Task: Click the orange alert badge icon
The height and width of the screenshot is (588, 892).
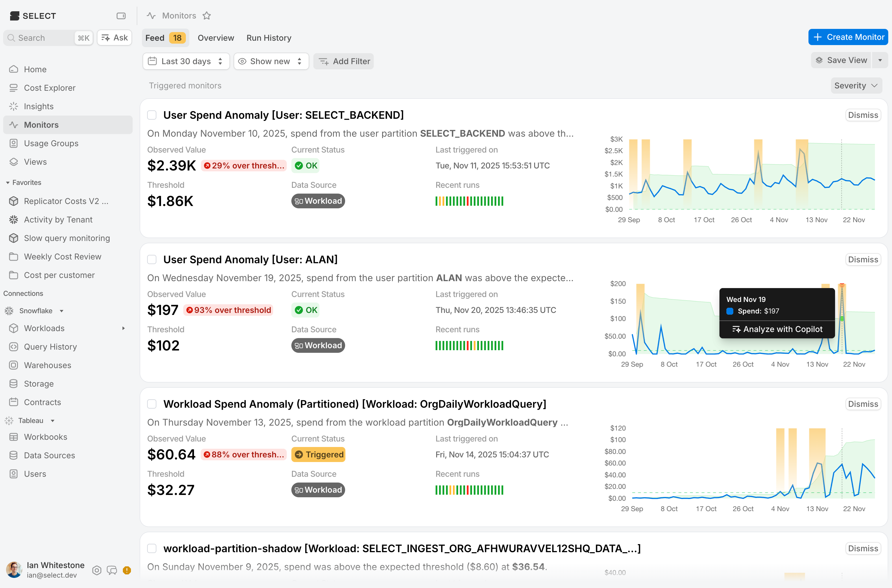Action: 127,570
